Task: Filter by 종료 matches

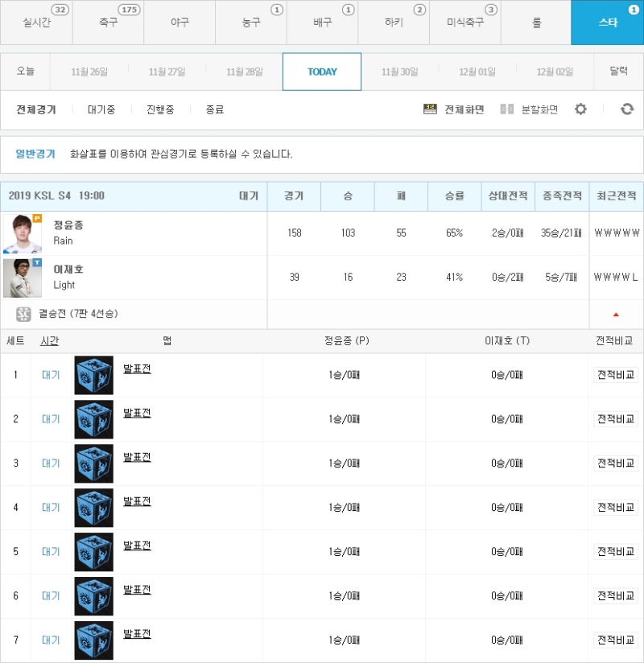Action: (x=214, y=110)
